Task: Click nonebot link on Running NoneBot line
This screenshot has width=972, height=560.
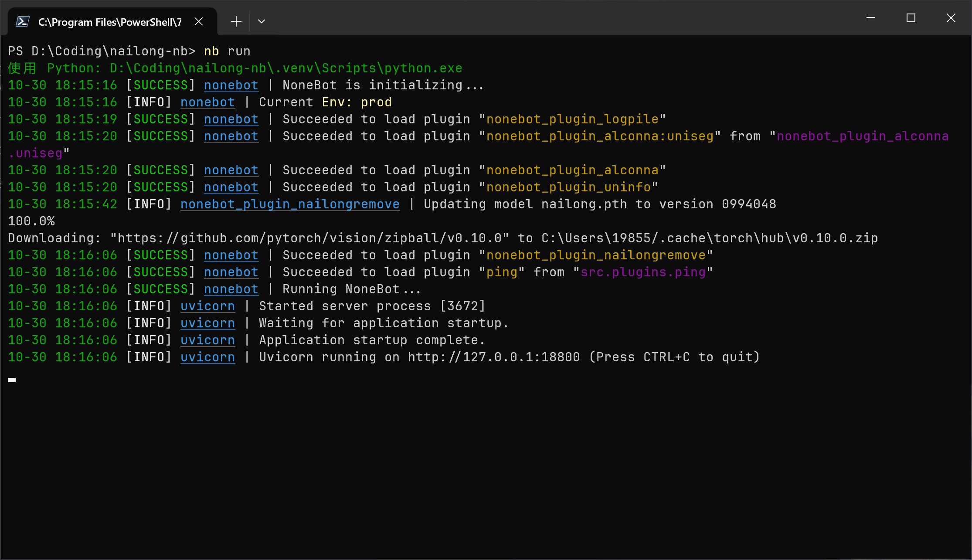Action: (231, 289)
